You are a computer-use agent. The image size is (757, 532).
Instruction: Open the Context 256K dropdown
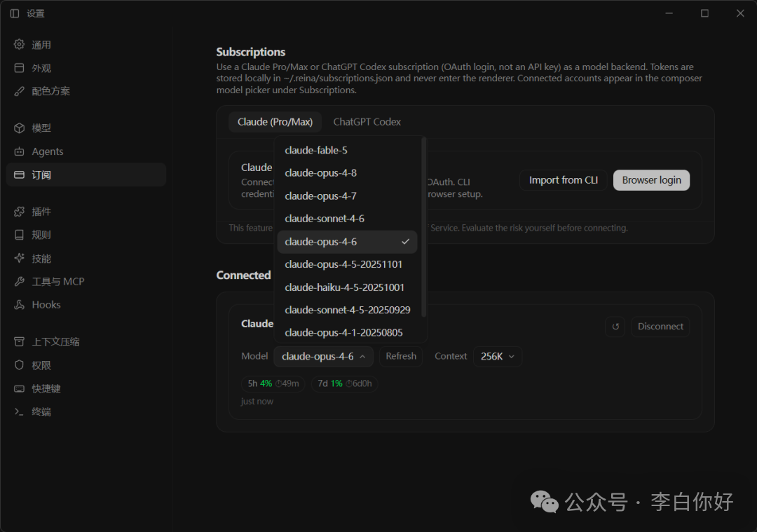tap(497, 356)
